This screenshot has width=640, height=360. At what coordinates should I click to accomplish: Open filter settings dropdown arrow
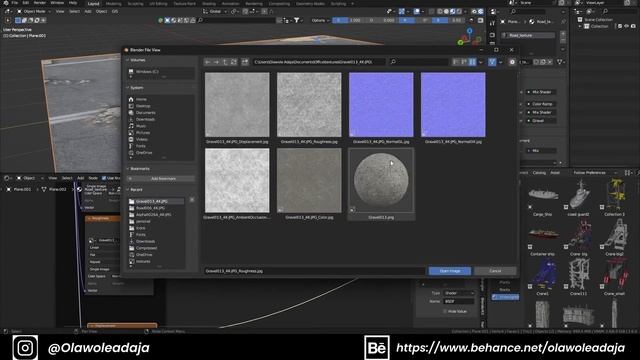(x=500, y=62)
